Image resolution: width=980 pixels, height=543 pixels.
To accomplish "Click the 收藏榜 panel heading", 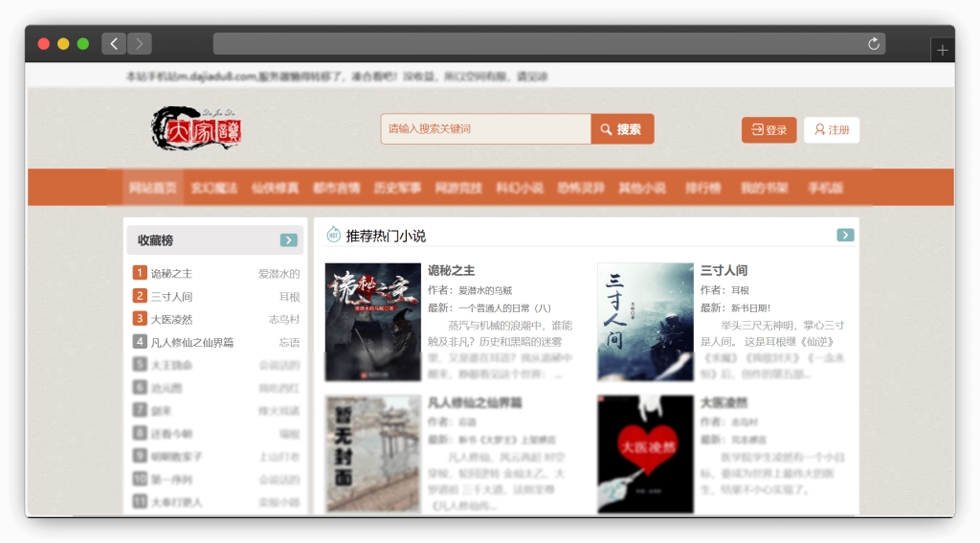I will coord(156,240).
